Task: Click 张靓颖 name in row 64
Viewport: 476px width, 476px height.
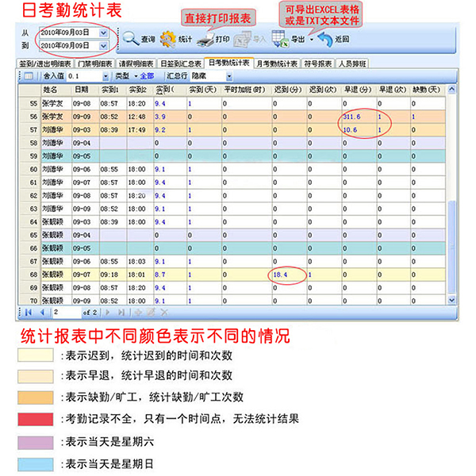Action: coord(56,222)
